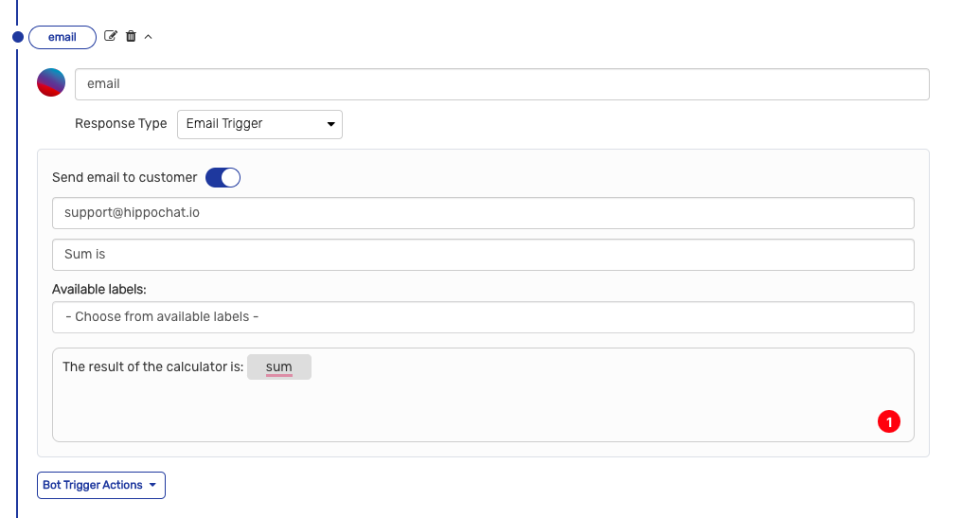Click the red notification badge showing 1
Viewport: 980px width, 518px height.
tap(888, 421)
